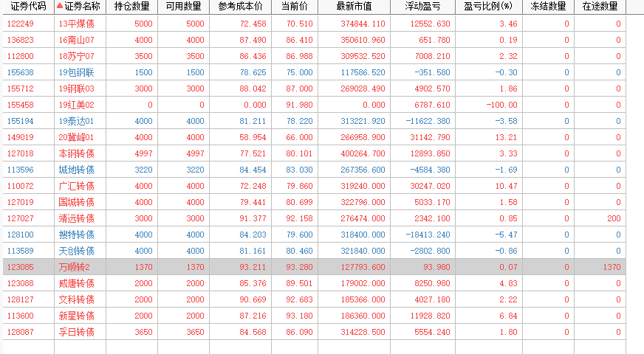Click cost price 58.954
The height and width of the screenshot is (354, 644).
point(253,137)
